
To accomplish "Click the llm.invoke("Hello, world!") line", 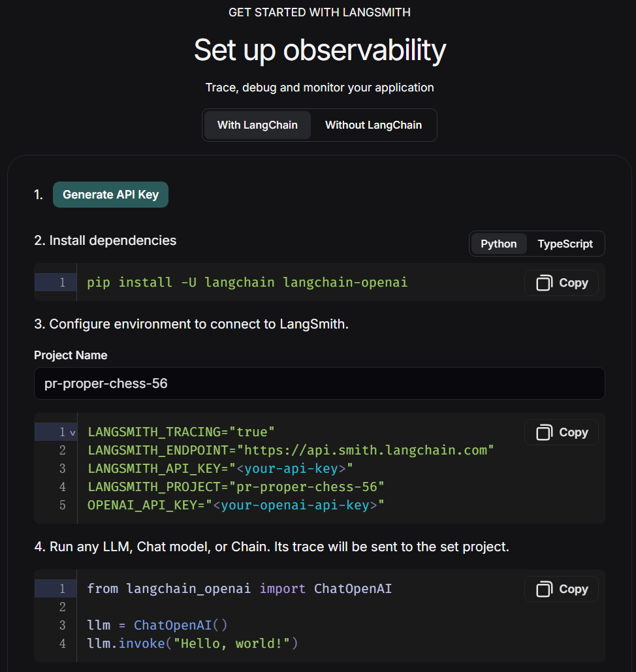I will (193, 644).
